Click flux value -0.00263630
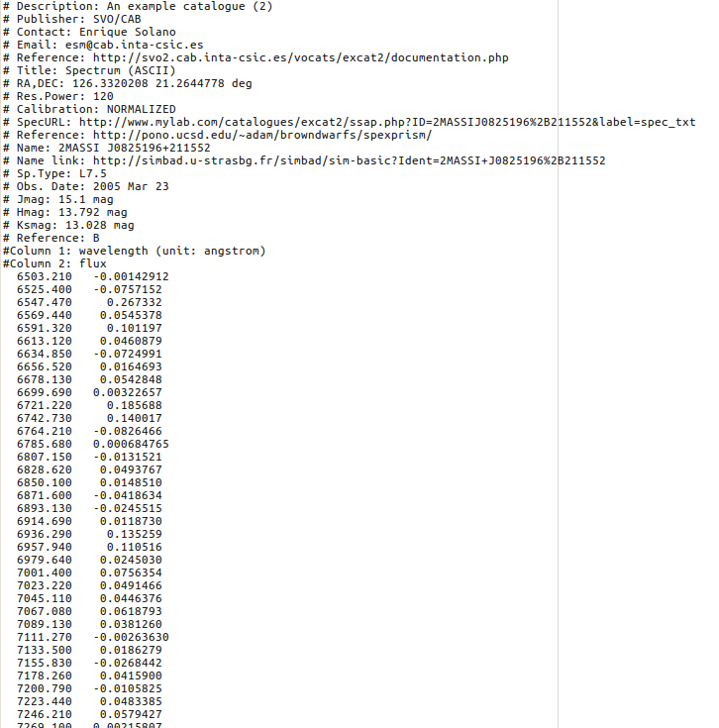Image resolution: width=719 pixels, height=728 pixels. coord(131,637)
